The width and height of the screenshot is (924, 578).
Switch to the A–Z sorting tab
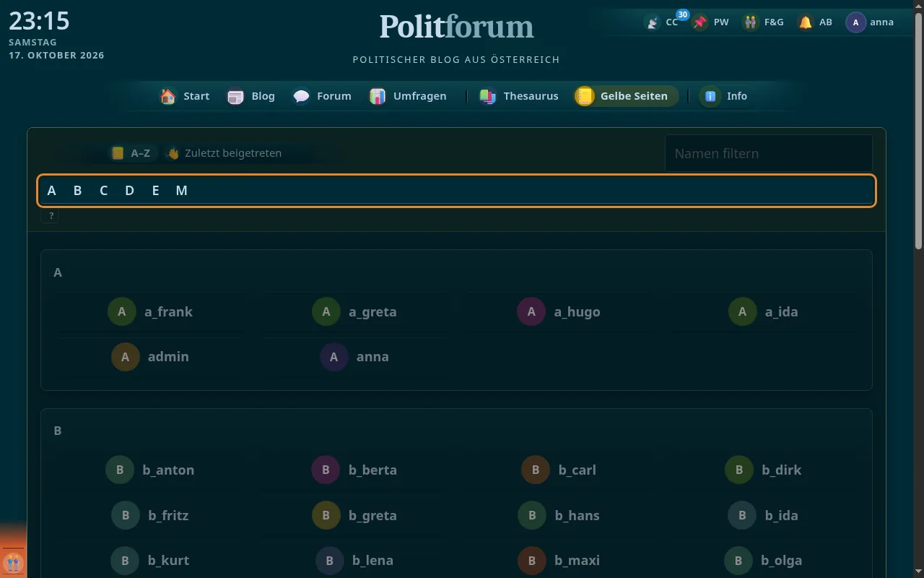coord(131,153)
